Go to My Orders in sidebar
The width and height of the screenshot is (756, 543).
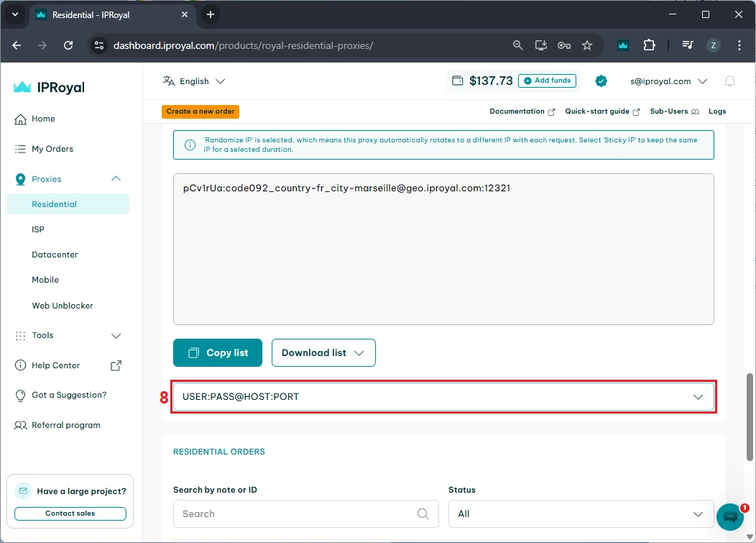52,149
